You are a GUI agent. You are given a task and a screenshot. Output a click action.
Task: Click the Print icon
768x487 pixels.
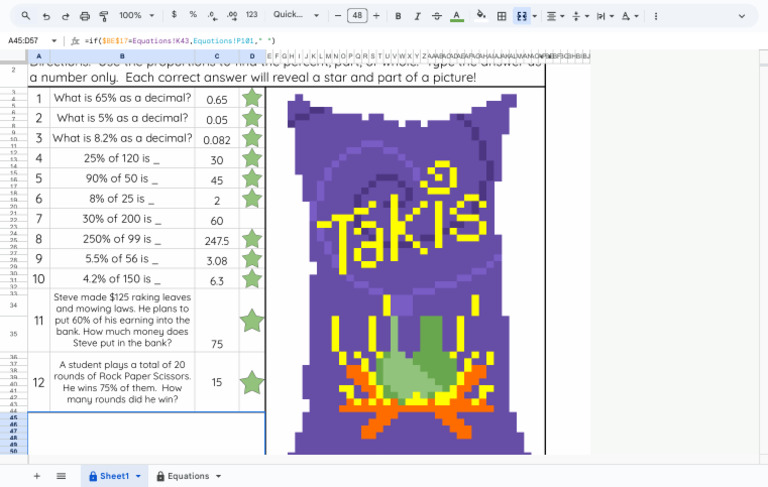85,16
